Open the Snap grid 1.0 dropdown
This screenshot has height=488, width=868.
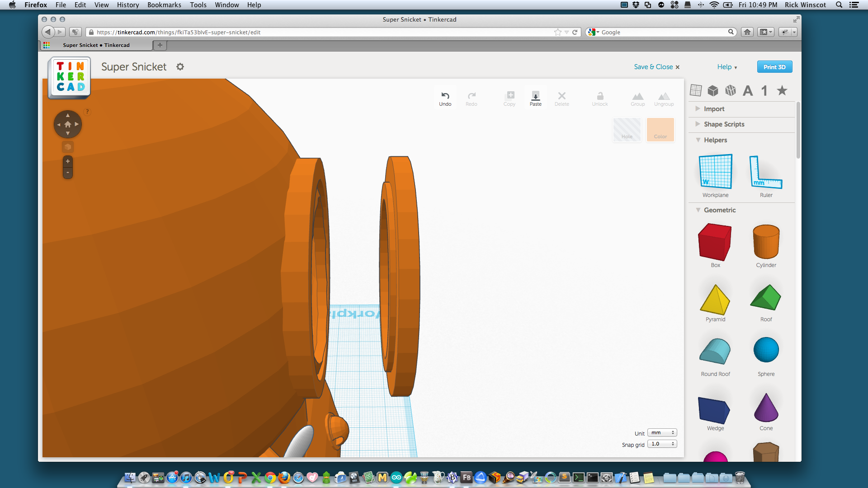point(662,444)
